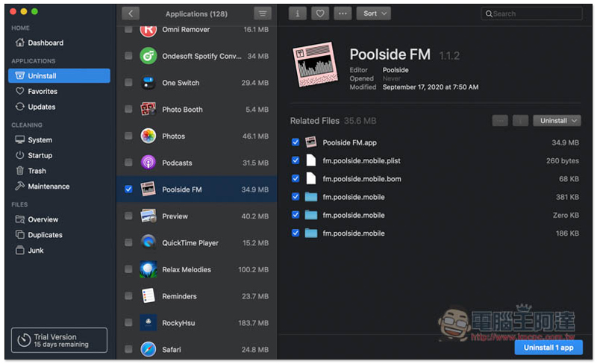Click the Poolside FM.app file name
Viewport: 597px width, 364px height.
tap(349, 142)
